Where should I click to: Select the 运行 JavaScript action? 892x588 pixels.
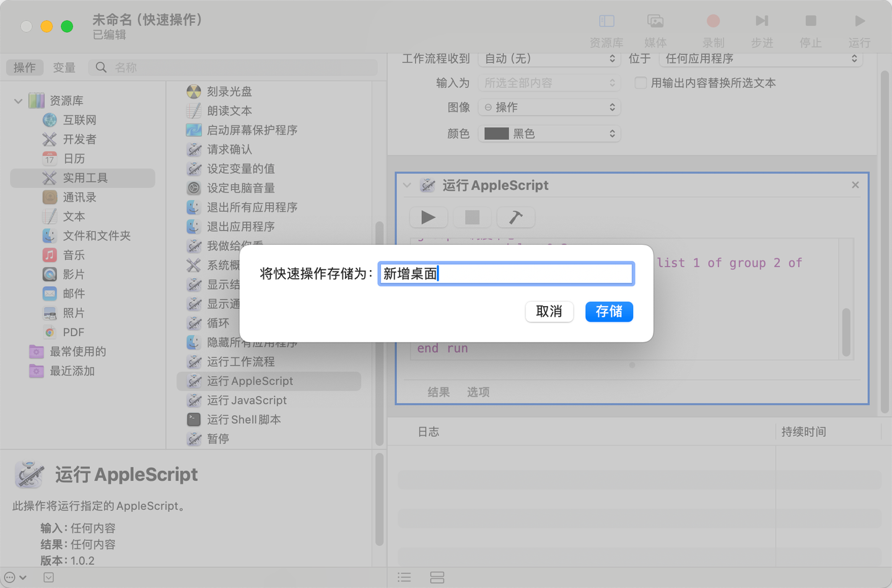[247, 400]
